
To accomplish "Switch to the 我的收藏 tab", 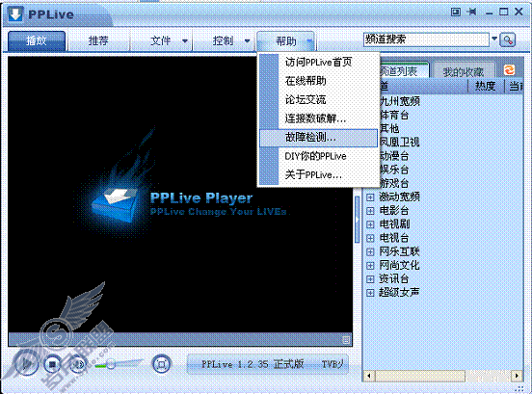I will tap(464, 71).
